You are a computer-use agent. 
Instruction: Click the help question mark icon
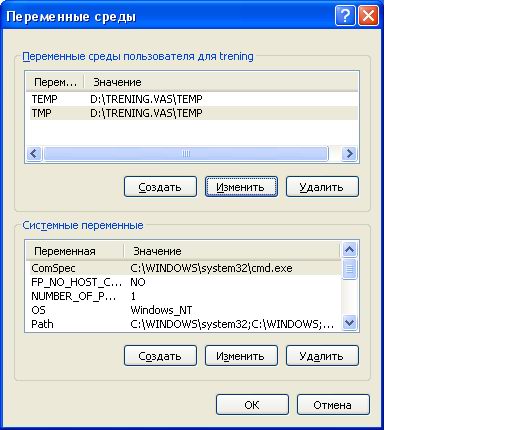(345, 15)
